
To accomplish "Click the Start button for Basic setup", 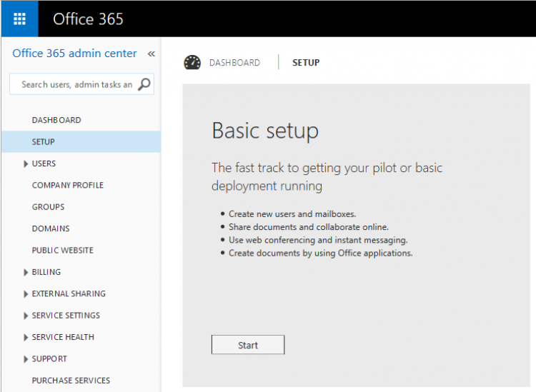I will pos(248,345).
